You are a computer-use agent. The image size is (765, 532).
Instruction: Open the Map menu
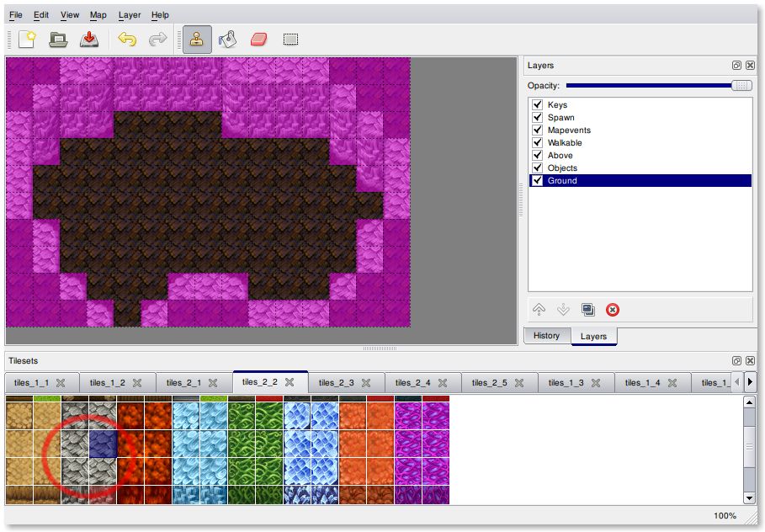pos(98,15)
